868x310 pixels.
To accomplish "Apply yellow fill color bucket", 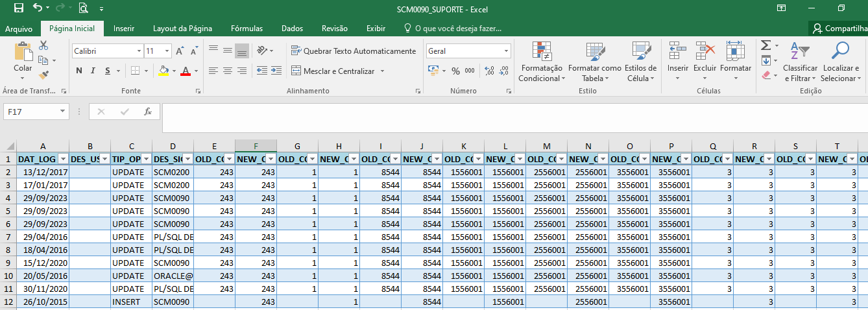I will point(163,71).
